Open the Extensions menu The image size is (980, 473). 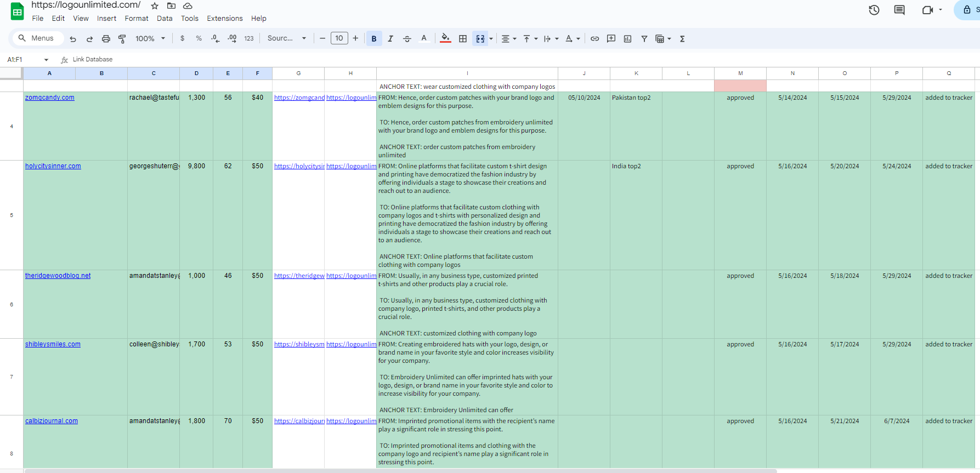224,18
